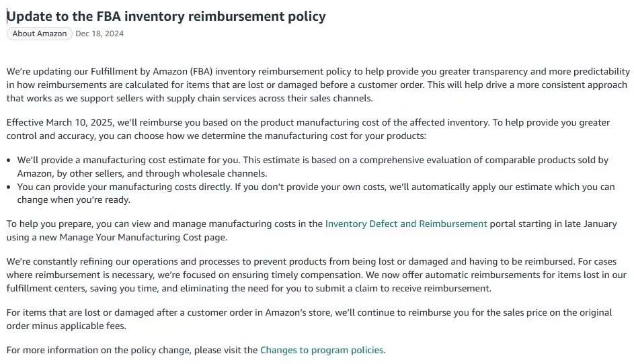Open the Changes to program policies link
This screenshot has height=364, width=634.
pyautogui.click(x=321, y=350)
